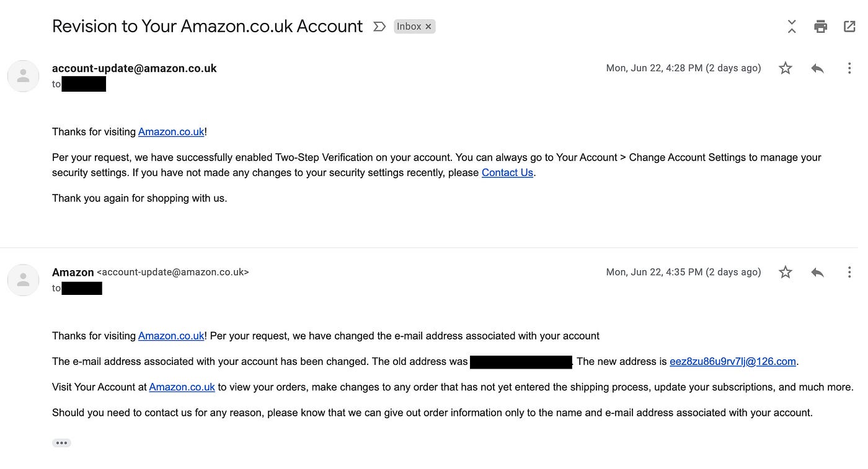Open more options for first message
The image size is (868, 469).
pos(849,68)
